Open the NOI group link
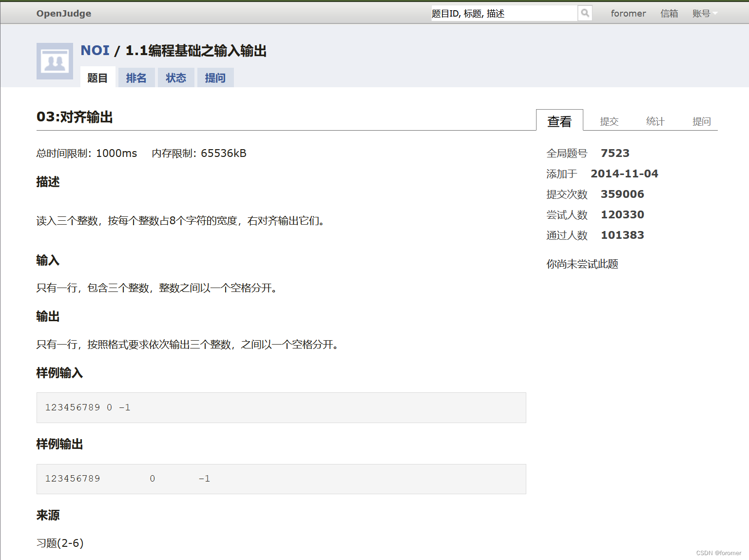Image resolution: width=749 pixels, height=560 pixels. [96, 50]
